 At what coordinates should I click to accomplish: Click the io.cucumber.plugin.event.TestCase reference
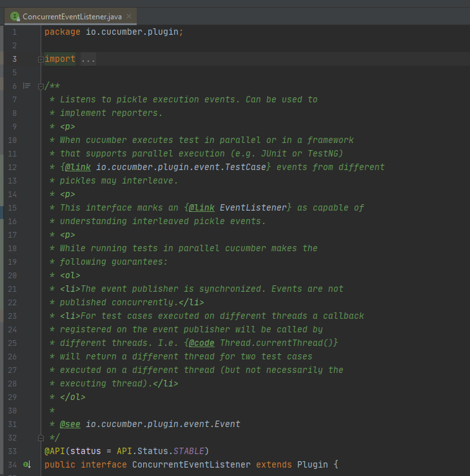181,167
